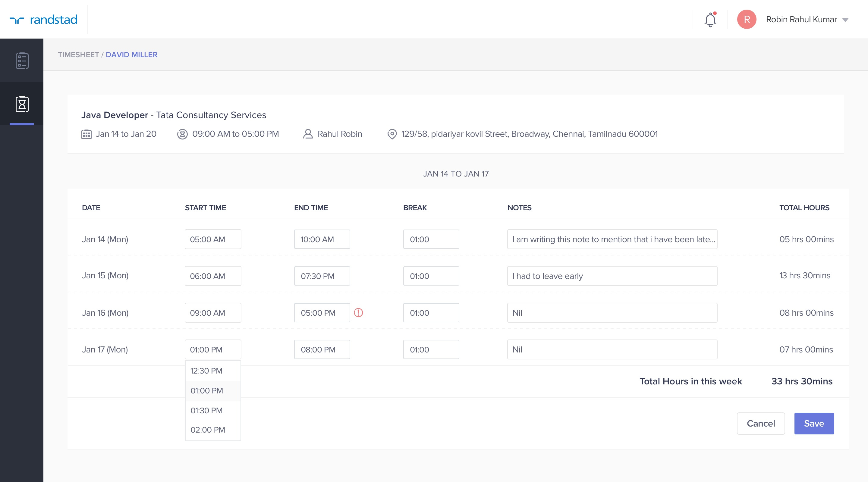Click the Randstad logo
The image size is (868, 482).
tap(44, 19)
